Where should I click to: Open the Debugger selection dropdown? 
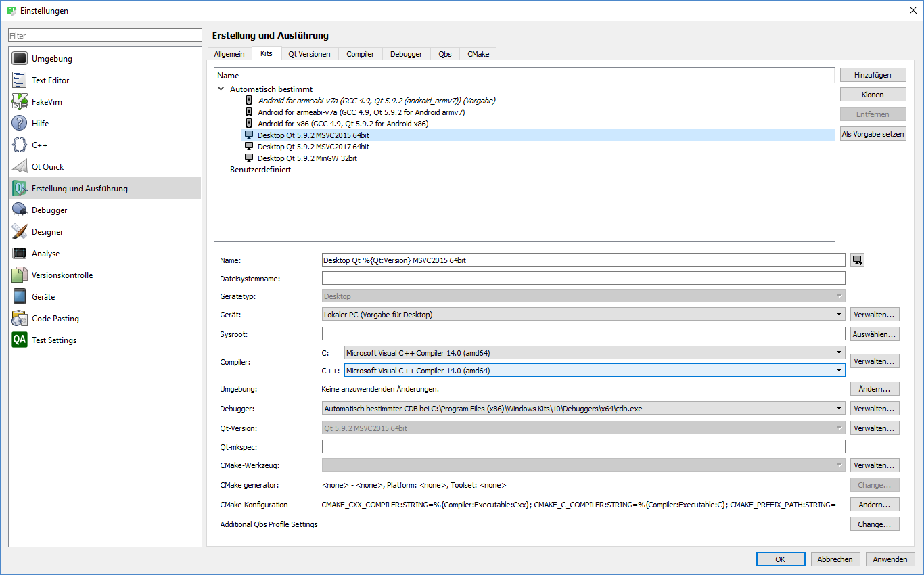pyautogui.click(x=584, y=409)
